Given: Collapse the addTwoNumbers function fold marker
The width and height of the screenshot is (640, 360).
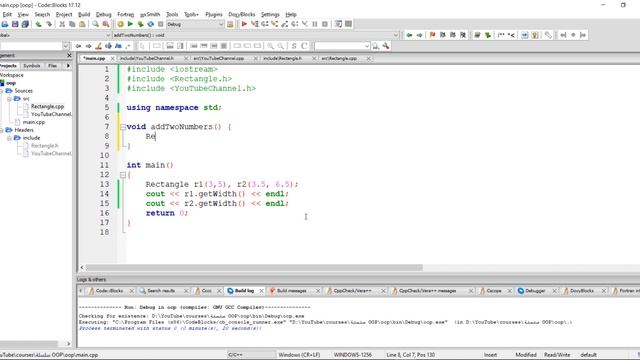Looking at the screenshot, I should tap(123, 127).
